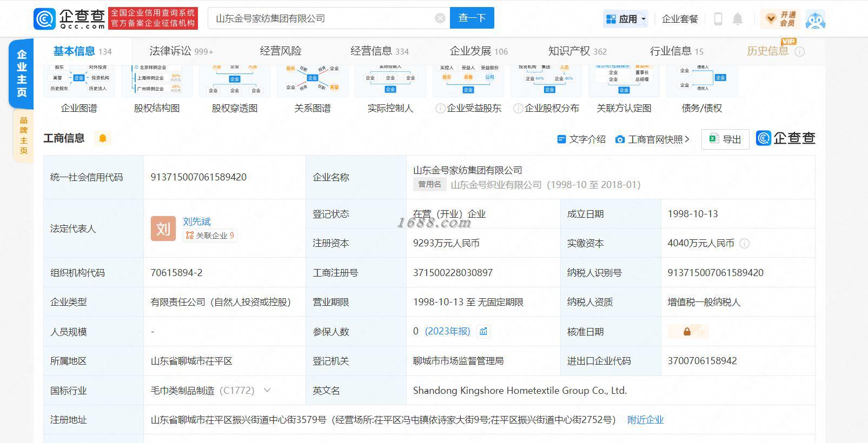Select credit code 913715007061589420 under 统一社会信用代码

click(x=198, y=177)
